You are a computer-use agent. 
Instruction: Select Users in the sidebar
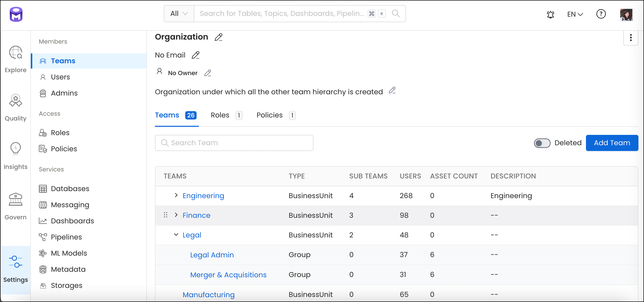pyautogui.click(x=89, y=77)
